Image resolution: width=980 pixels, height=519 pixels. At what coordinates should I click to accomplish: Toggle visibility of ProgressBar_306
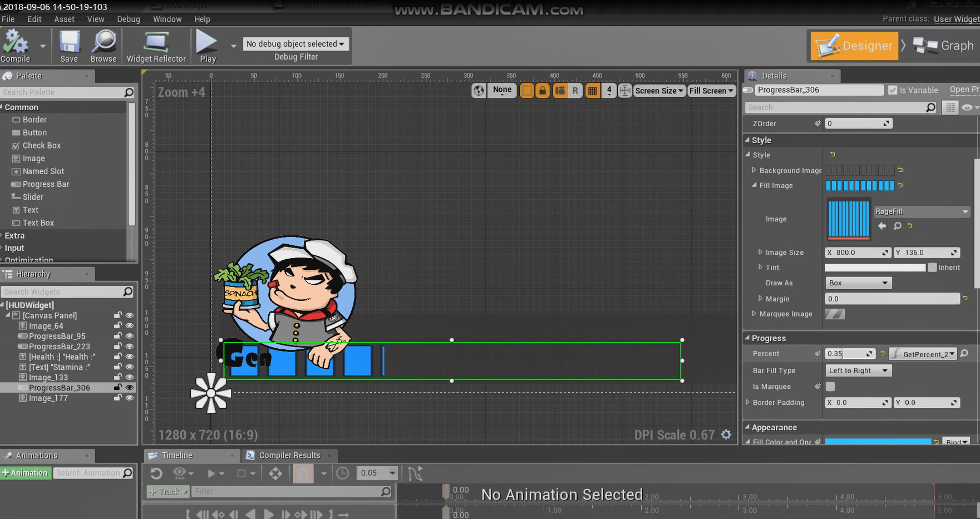(130, 388)
